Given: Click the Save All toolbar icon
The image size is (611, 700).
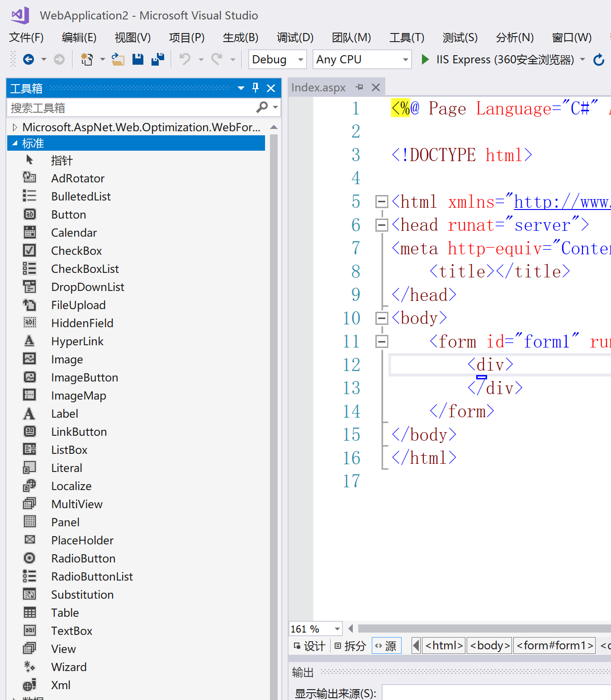Looking at the screenshot, I should [x=157, y=59].
